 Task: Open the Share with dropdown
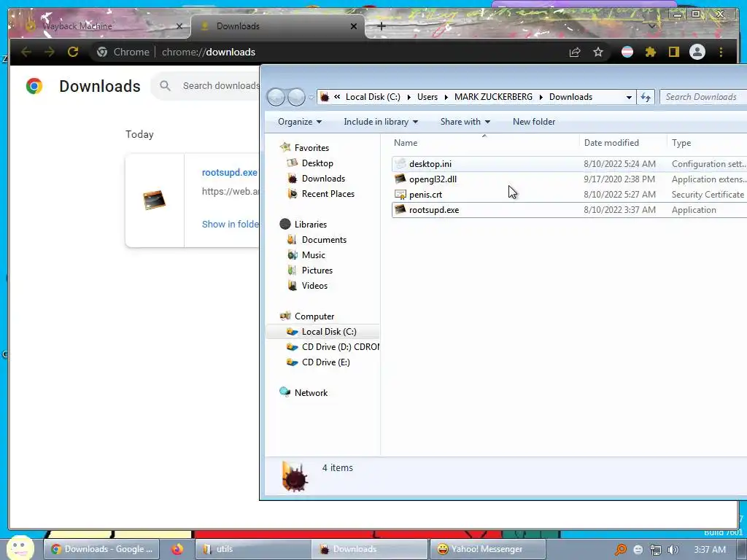(x=465, y=122)
